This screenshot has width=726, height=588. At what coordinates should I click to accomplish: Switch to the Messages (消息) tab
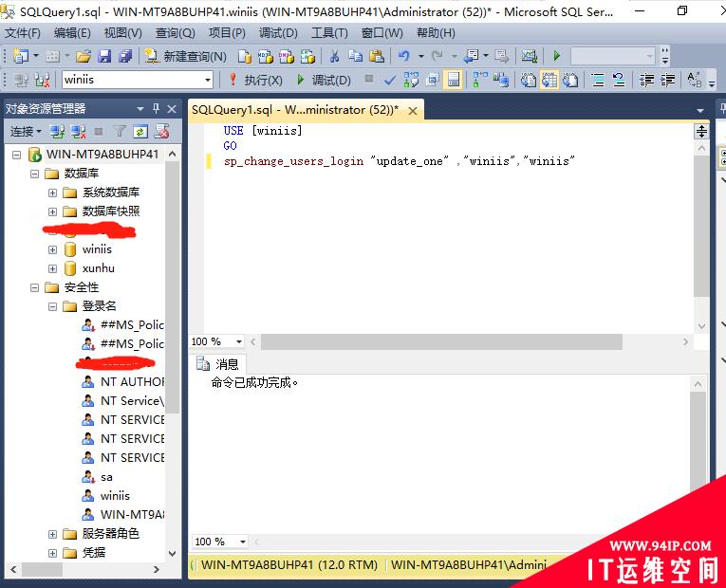(218, 364)
